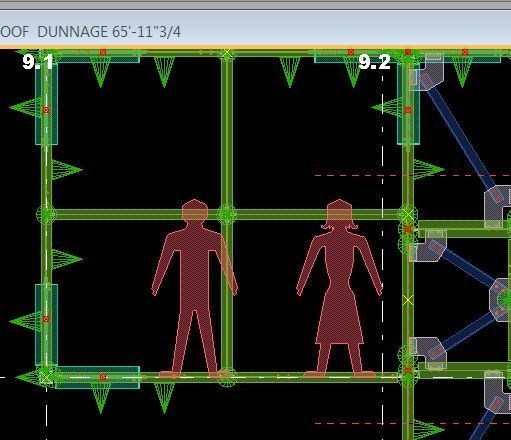The width and height of the screenshot is (511, 440).
Task: Click the 9.2 grid label
Action: point(374,62)
